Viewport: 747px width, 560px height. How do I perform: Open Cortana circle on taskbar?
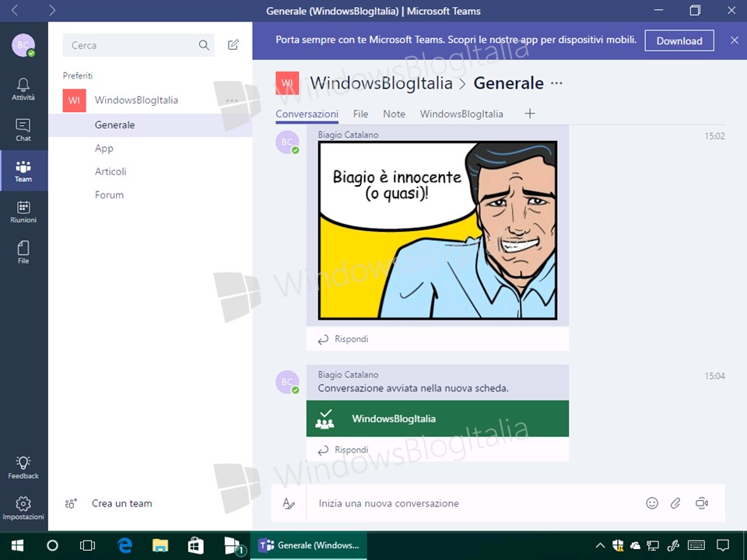[52, 546]
